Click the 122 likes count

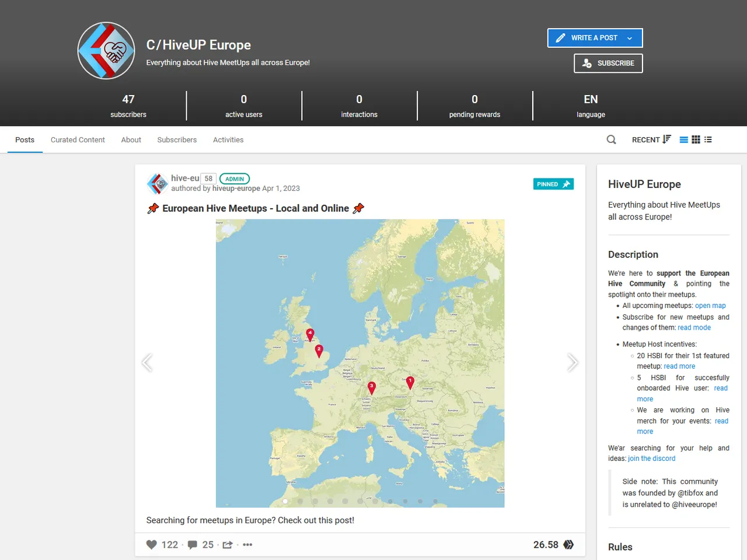170,545
